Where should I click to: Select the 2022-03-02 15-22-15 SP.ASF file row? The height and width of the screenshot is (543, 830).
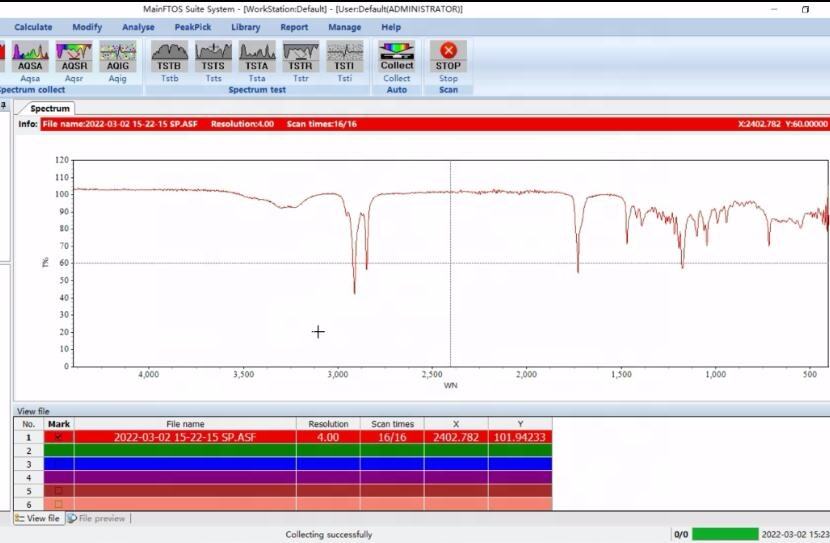coord(185,437)
